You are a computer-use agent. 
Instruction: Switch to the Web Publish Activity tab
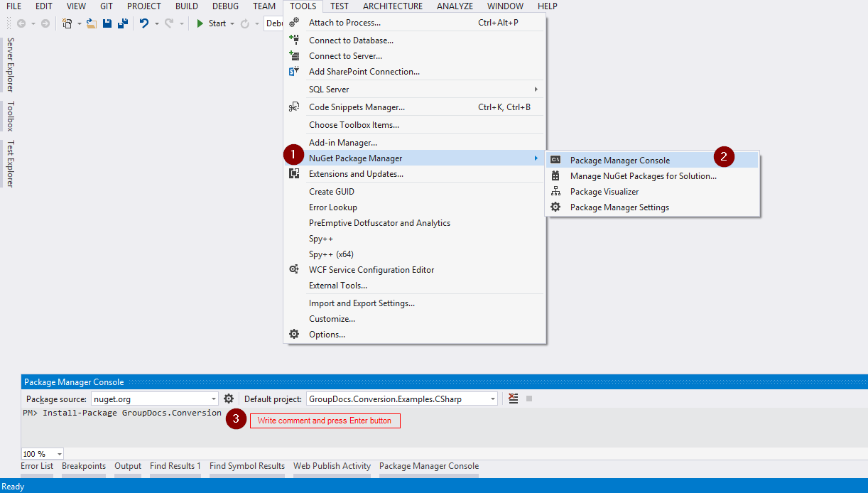[x=332, y=466]
